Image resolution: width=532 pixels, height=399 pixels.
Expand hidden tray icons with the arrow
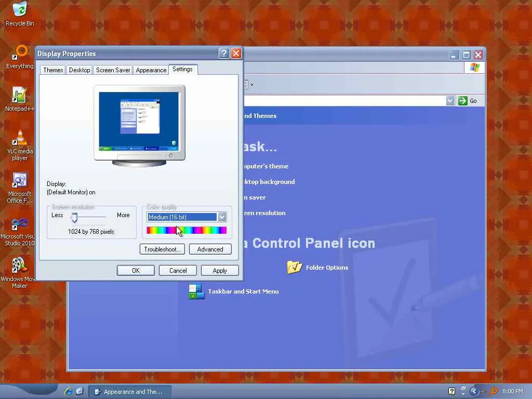coord(474,392)
